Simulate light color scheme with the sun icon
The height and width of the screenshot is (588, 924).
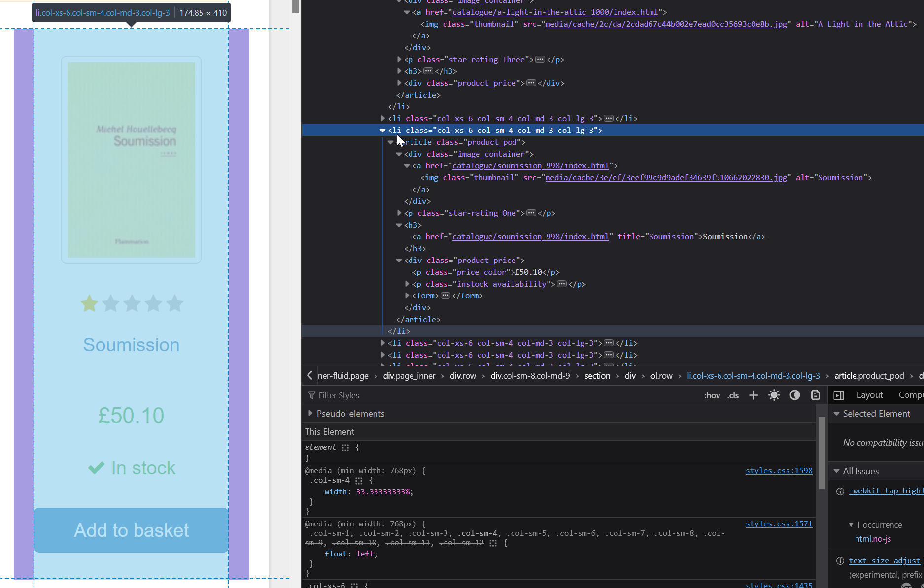[x=774, y=395]
